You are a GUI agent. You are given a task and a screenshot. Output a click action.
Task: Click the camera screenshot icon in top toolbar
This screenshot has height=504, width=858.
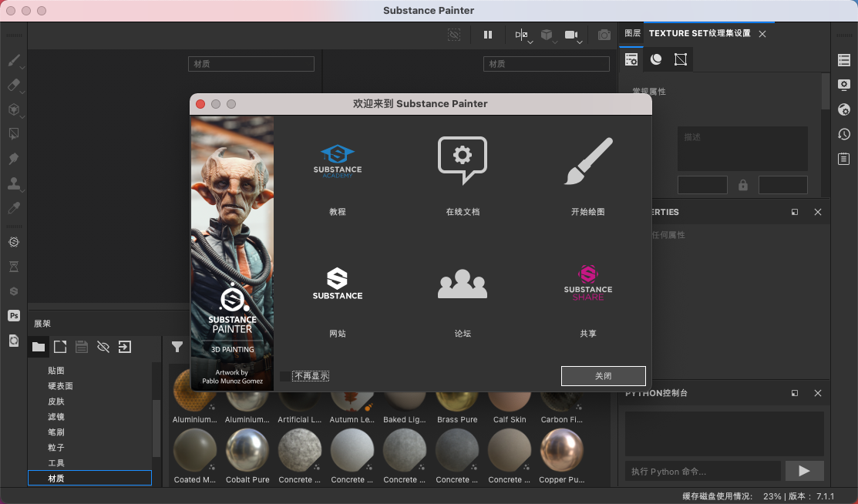pyautogui.click(x=604, y=35)
